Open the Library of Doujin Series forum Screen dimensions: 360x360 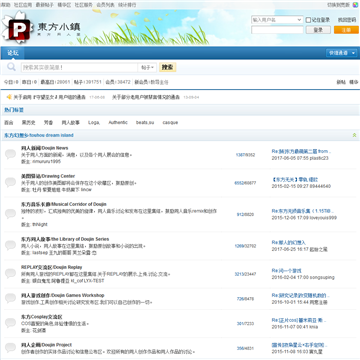tap(65, 239)
